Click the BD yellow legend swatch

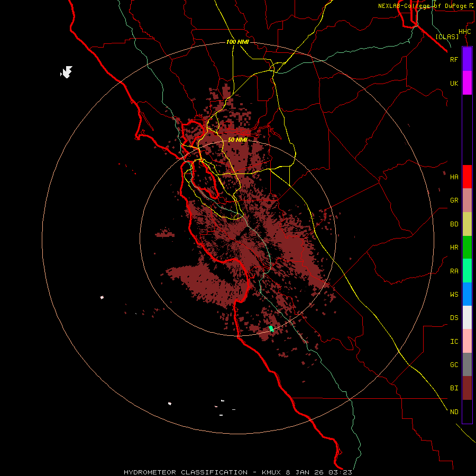[x=467, y=224]
